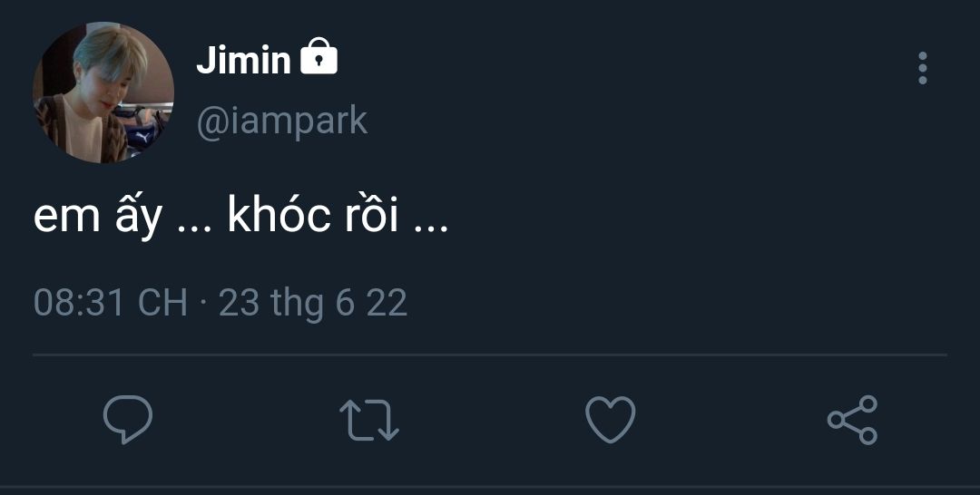Image resolution: width=980 pixels, height=495 pixels.
Task: Click the "thg" month abbreviation
Action: [x=297, y=303]
